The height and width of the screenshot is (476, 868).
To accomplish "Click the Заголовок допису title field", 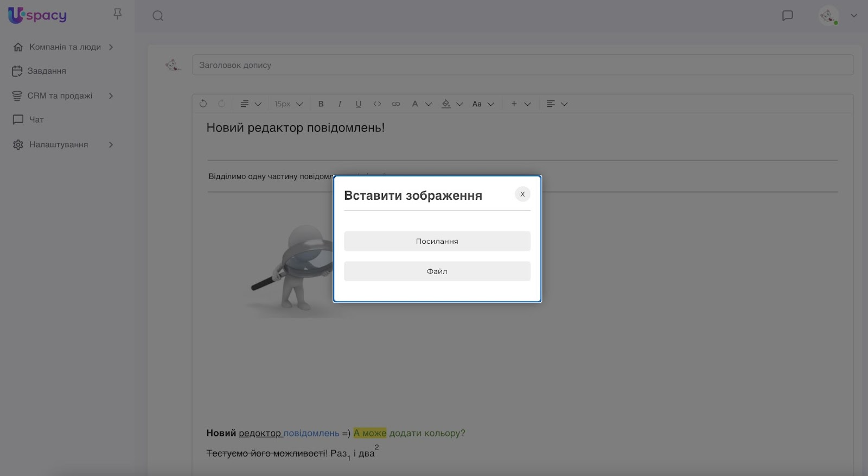I will click(x=522, y=65).
